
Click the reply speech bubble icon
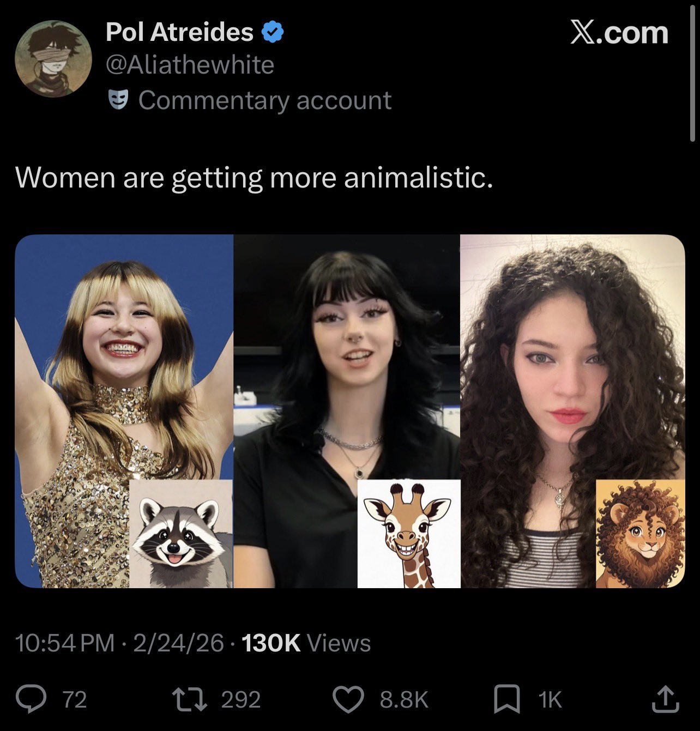(31, 699)
